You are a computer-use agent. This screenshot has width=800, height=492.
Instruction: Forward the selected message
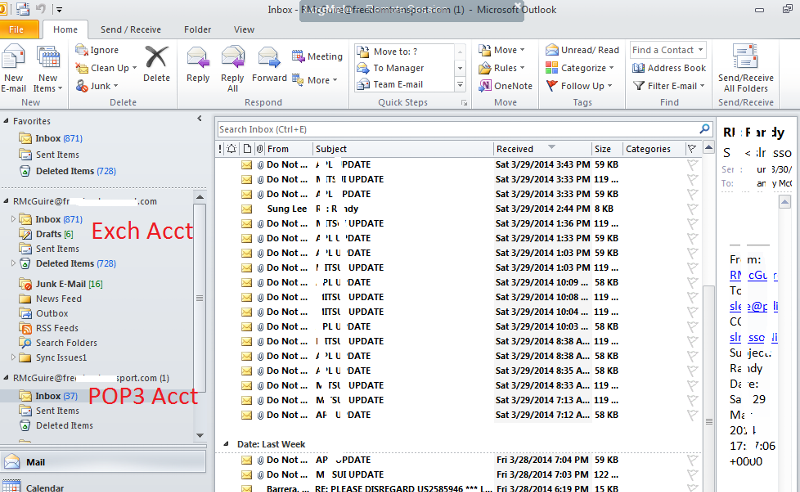pyautogui.click(x=269, y=64)
